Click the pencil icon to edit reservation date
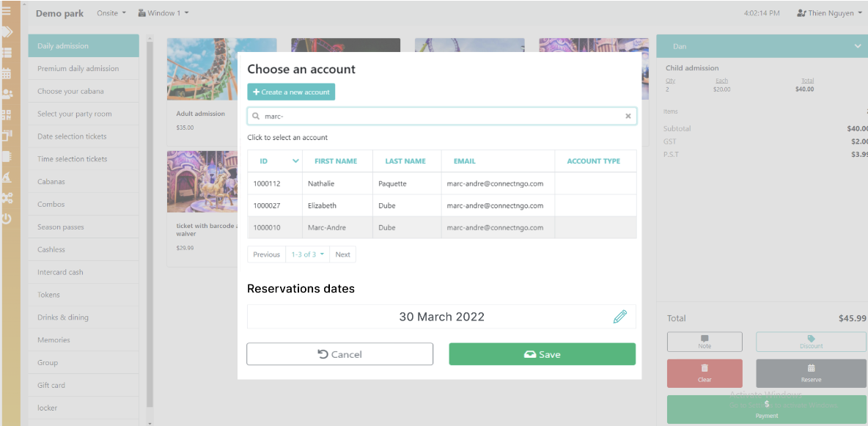Screen dimensions: 868x426 [620, 317]
